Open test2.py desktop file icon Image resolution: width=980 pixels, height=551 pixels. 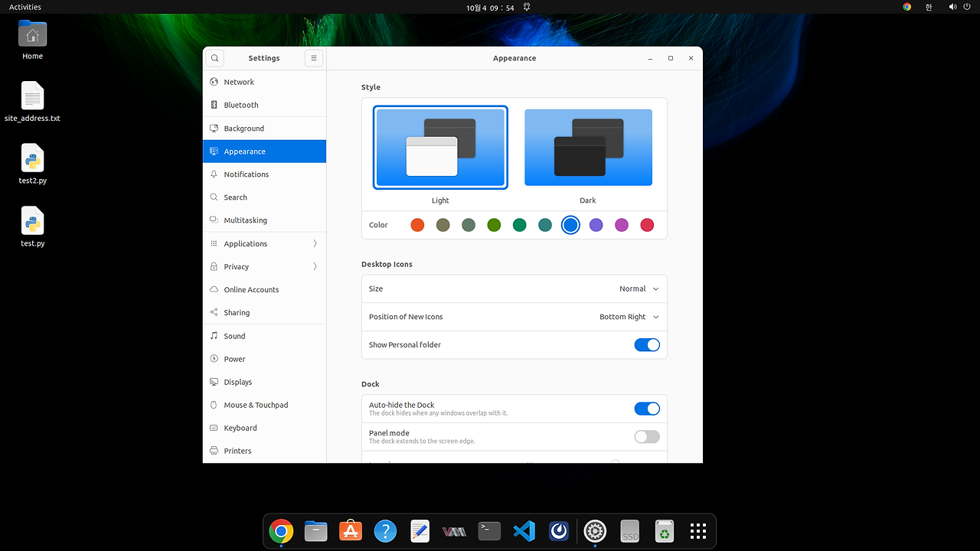[x=32, y=158]
